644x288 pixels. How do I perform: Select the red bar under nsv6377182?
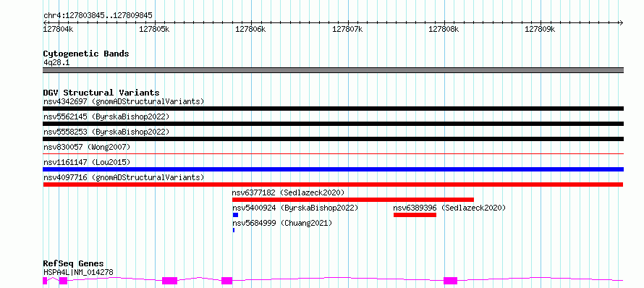click(x=353, y=200)
